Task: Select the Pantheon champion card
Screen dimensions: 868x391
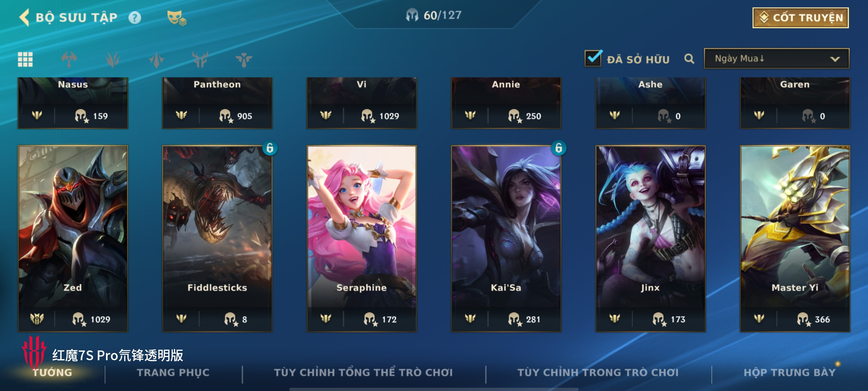Action: tap(217, 103)
